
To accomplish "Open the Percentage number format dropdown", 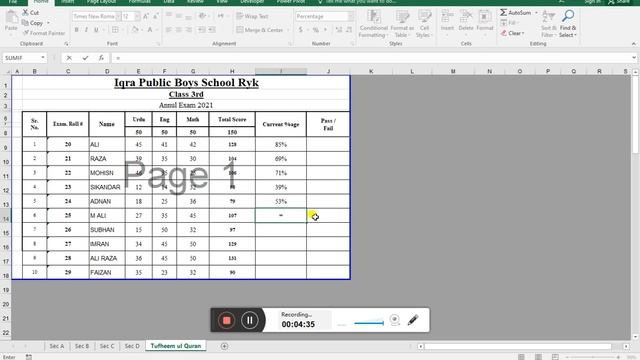I will coord(351,16).
